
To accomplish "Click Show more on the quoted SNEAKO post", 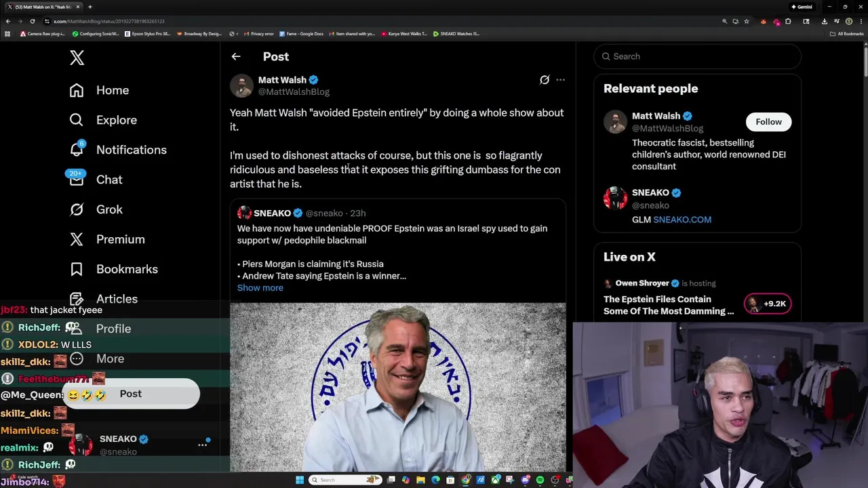I will pos(260,288).
